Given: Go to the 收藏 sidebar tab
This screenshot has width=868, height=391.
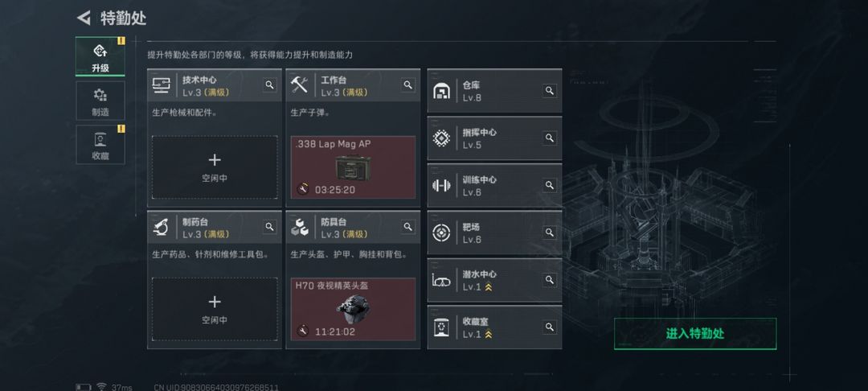Looking at the screenshot, I should click(x=100, y=145).
